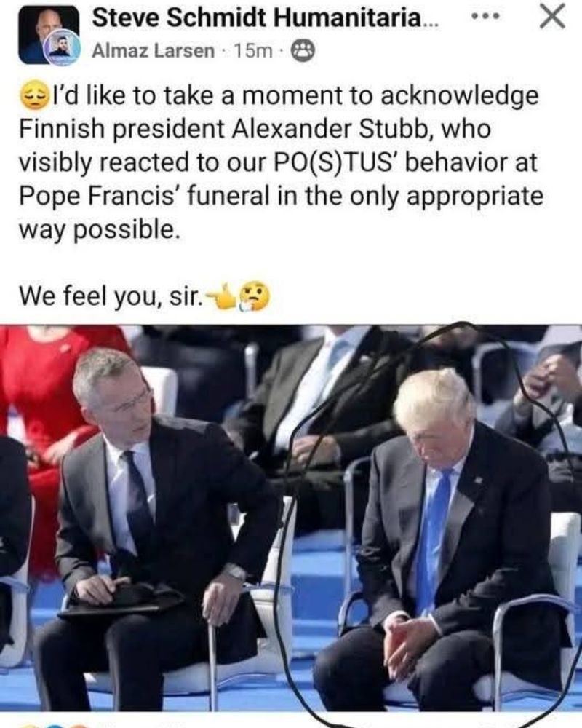Click Almaz Larsen's small profile picture

62,48
